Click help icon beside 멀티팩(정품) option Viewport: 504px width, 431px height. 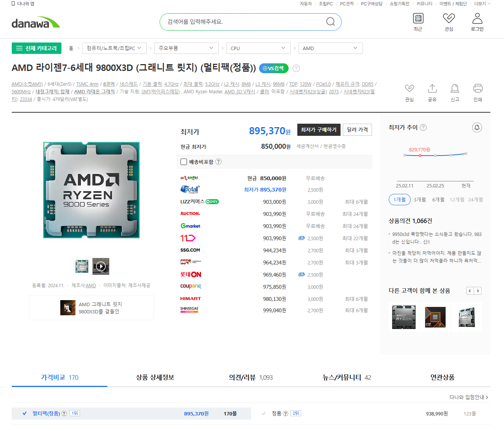64,414
